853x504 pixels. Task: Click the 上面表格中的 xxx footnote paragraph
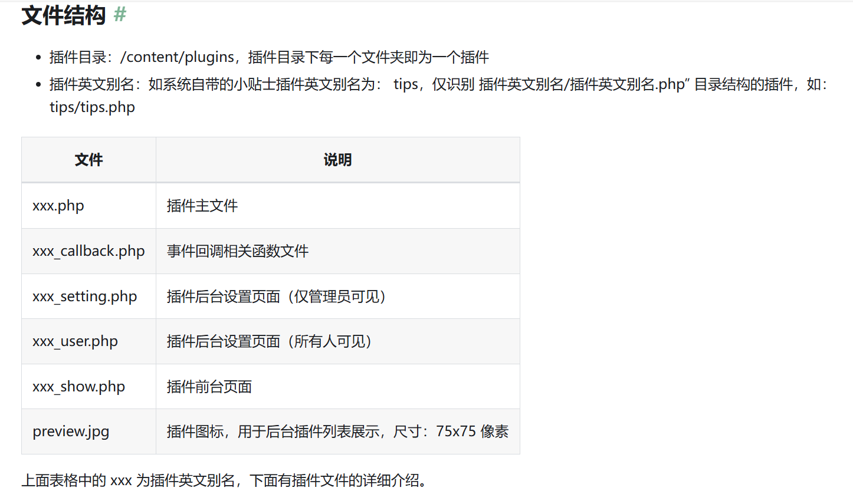(x=224, y=480)
